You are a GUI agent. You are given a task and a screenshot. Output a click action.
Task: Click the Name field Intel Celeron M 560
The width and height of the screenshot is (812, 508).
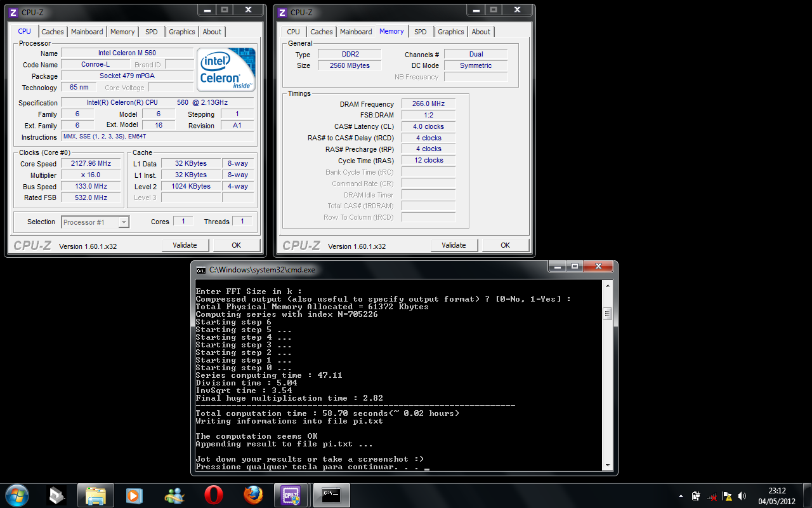127,53
